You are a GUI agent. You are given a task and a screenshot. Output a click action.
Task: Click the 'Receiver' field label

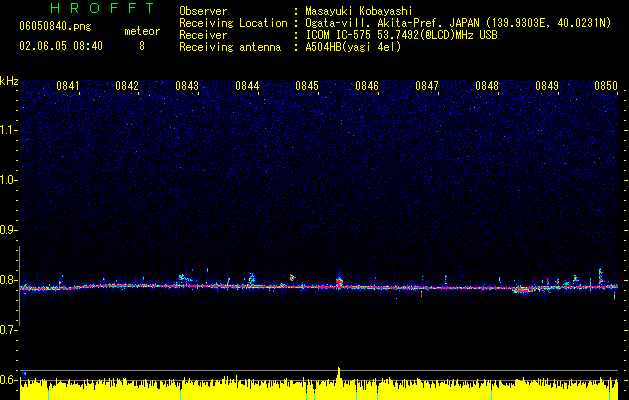(203, 35)
